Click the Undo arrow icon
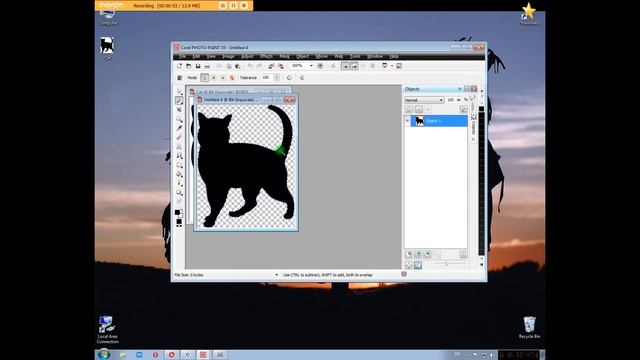This screenshot has width=640, height=360. 250,66
